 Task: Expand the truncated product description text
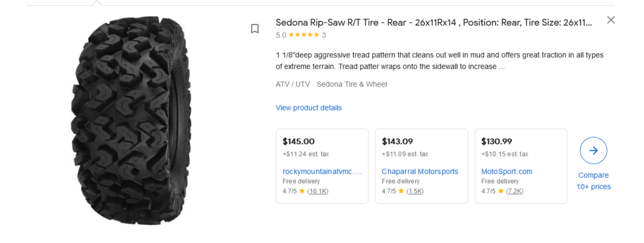point(501,67)
